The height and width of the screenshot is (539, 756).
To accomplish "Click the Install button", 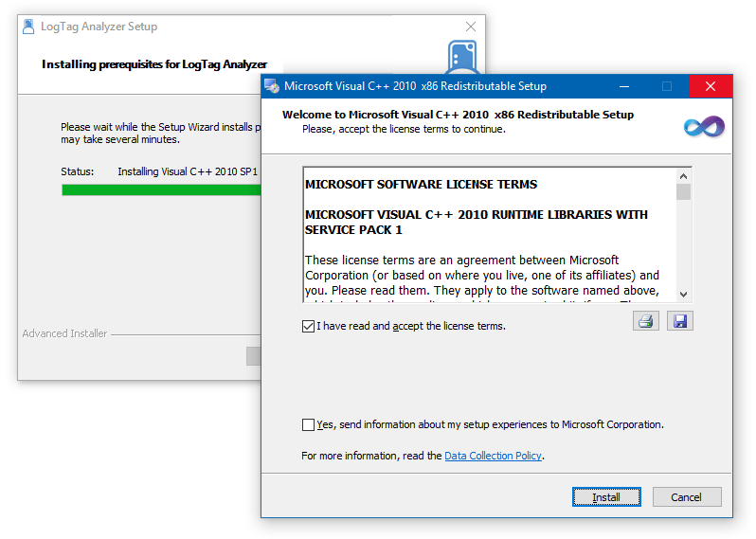I will [x=606, y=497].
